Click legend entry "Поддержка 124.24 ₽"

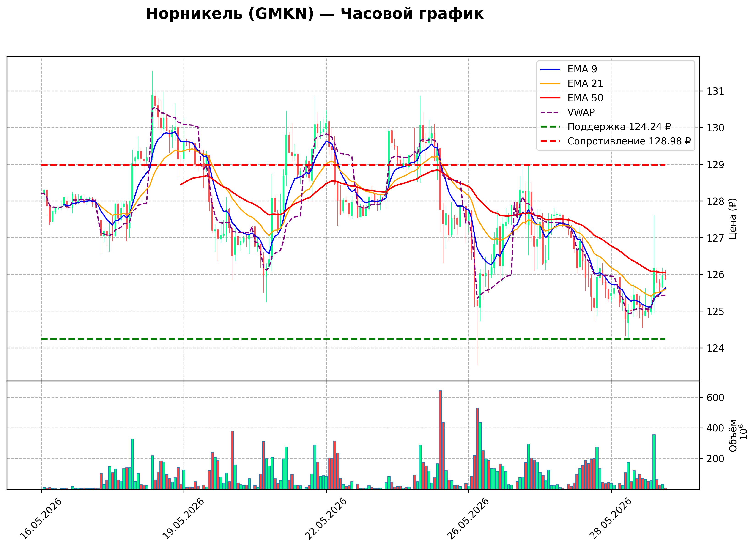tap(606, 127)
